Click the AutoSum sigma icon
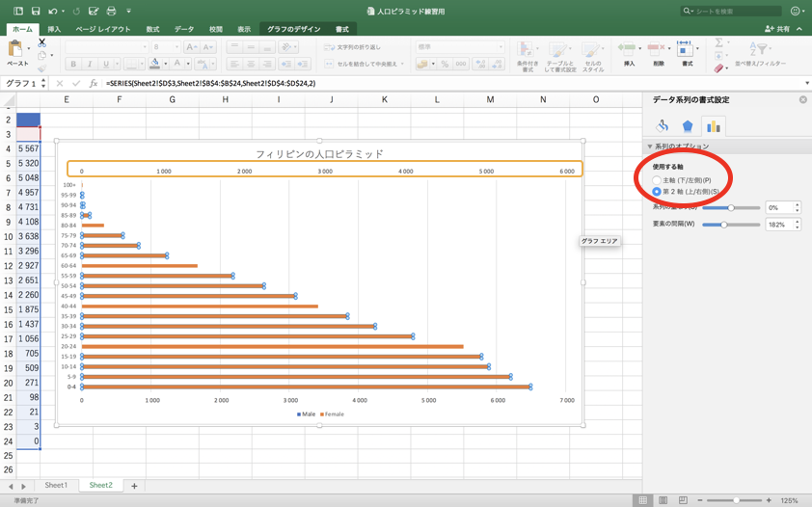812x507 pixels. (x=718, y=42)
